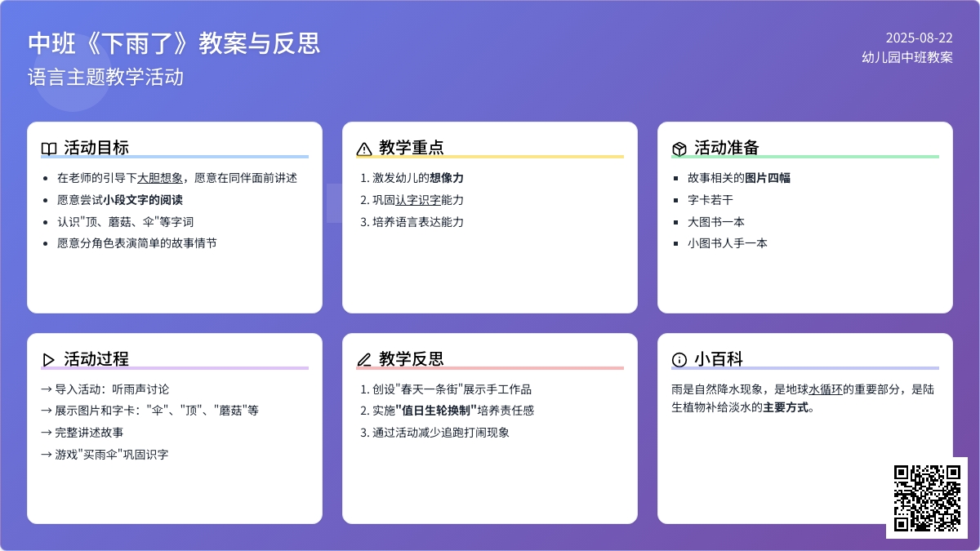Screen dimensions: 980x551
Task: Click the step 完整讲述故事
Action: [x=82, y=433]
